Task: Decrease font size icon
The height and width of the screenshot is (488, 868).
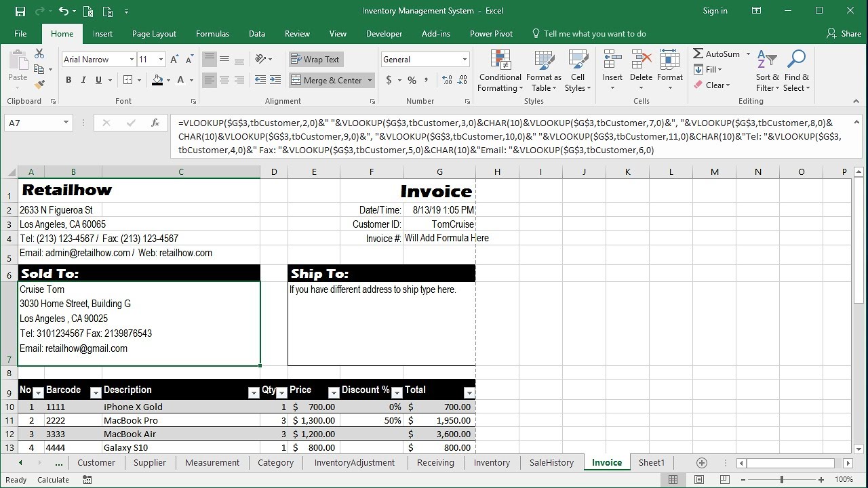Action: click(x=189, y=60)
